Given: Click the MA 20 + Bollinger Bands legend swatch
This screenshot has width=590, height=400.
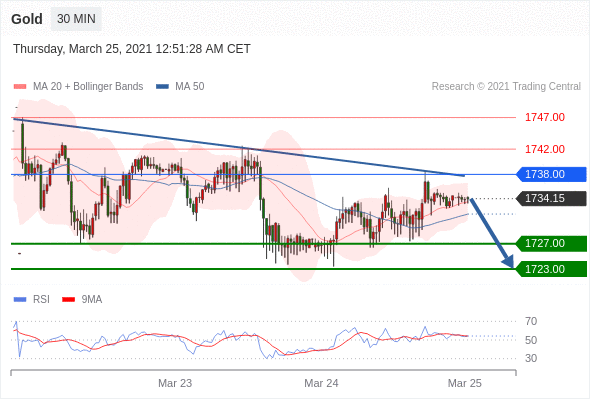Looking at the screenshot, I should pos(20,87).
